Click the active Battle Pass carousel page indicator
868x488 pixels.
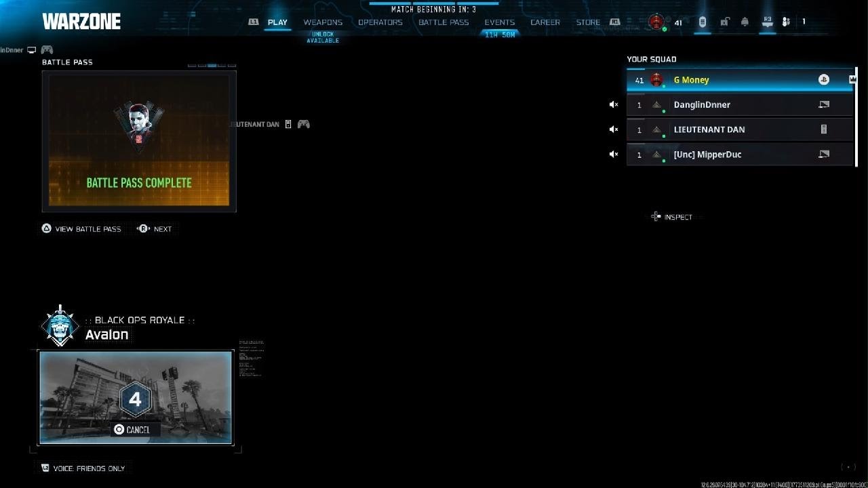(212, 66)
